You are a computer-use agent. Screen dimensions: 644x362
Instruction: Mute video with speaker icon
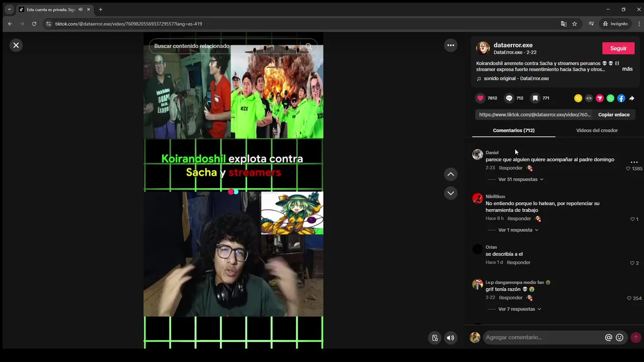point(450,338)
